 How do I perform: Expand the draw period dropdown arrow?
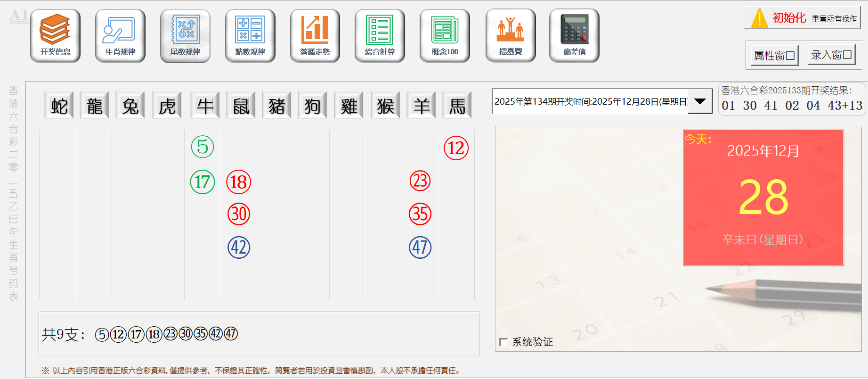tap(700, 101)
